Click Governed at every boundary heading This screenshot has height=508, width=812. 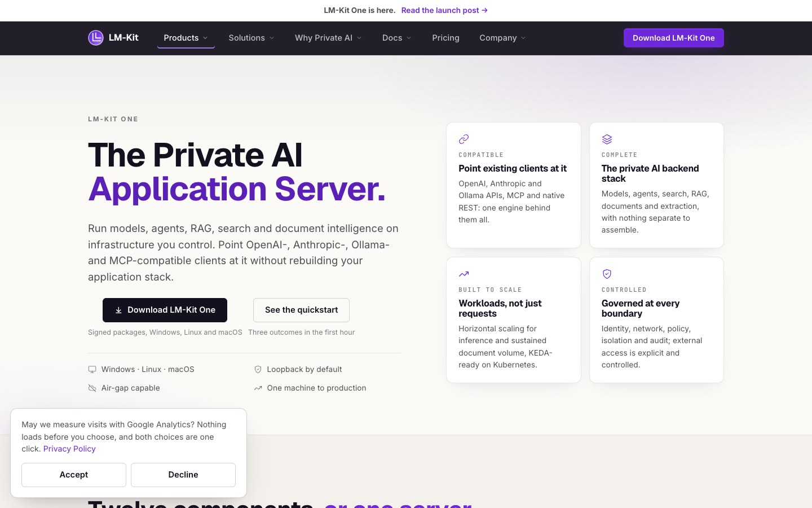pyautogui.click(x=641, y=308)
